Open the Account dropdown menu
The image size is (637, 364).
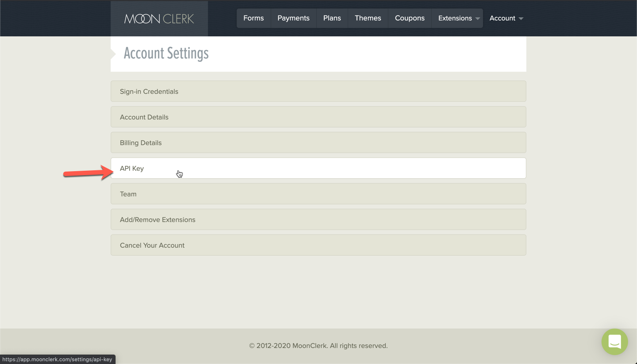tap(507, 18)
